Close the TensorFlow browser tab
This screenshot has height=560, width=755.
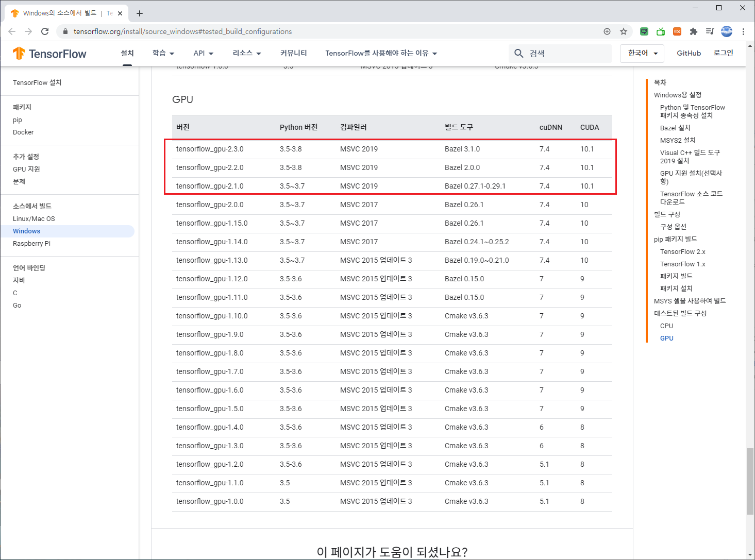120,13
